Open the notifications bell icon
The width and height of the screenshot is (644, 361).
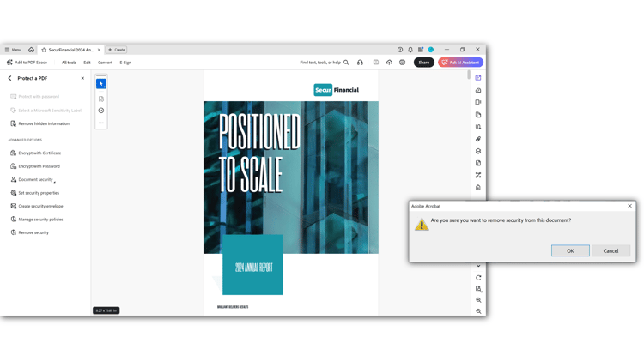pos(410,50)
